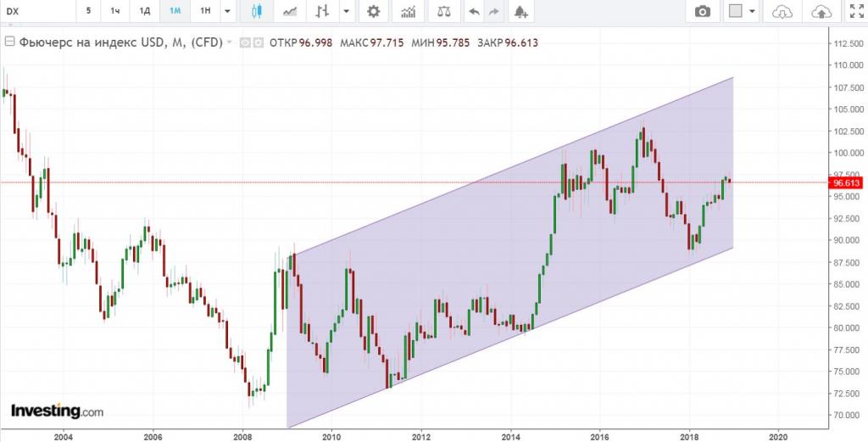Screen dimensions: 868x442
Task: Select the 1M monthly interval
Action: click(175, 12)
